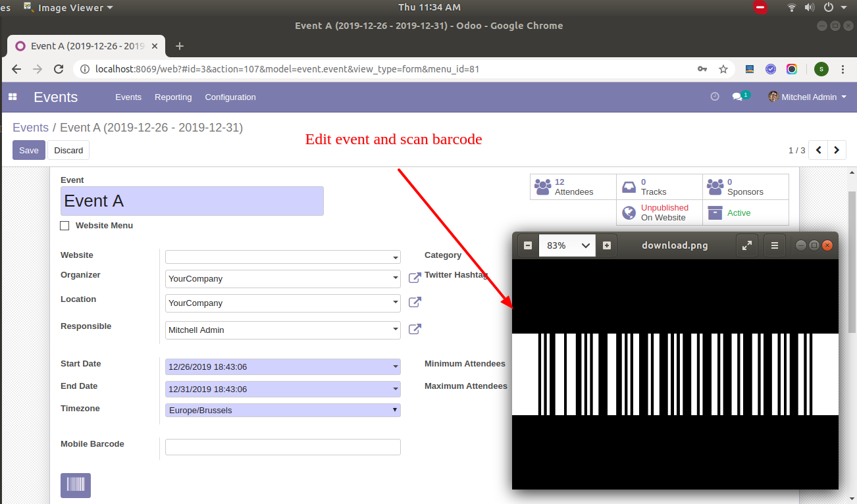Image resolution: width=857 pixels, height=504 pixels.
Task: Zoom in in image viewer
Action: coord(607,245)
